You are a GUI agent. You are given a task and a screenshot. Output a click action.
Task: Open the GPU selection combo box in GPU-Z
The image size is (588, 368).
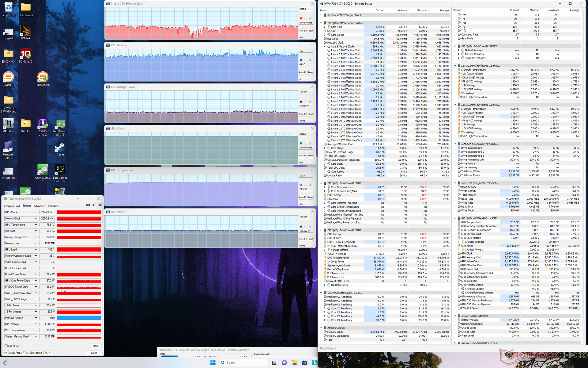[28, 353]
